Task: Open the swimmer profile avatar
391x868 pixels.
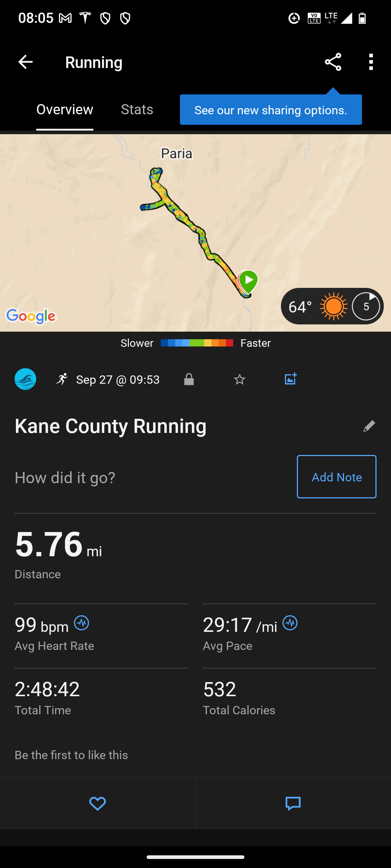Action: 25,379
